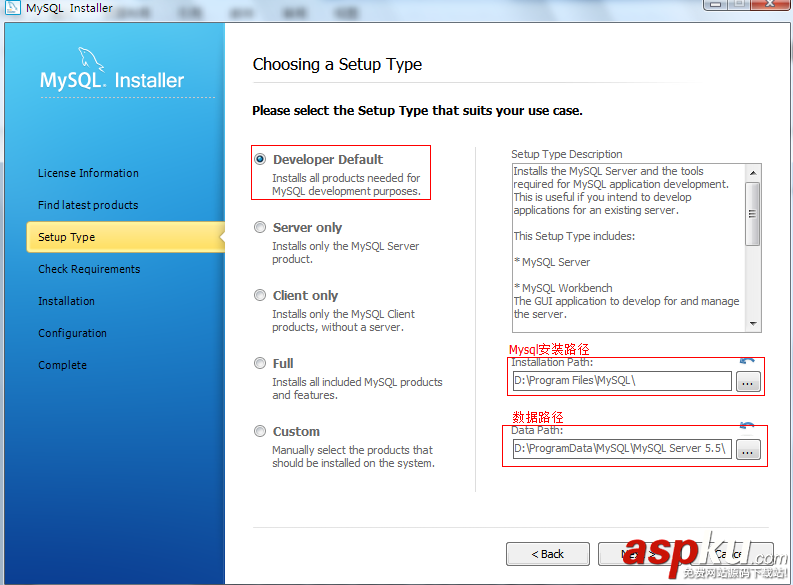Jump to the Installation sidebar step
793x585 pixels.
66,301
